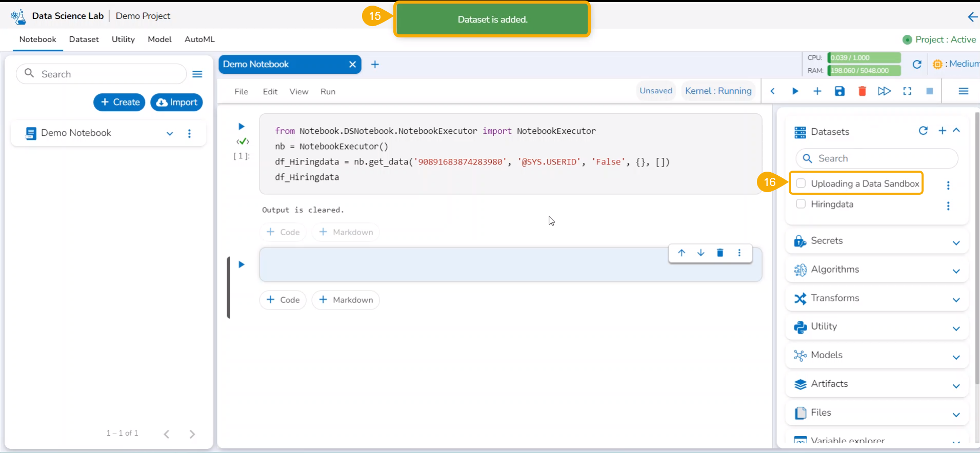
Task: Expand the Algorithms section
Action: pyautogui.click(x=956, y=271)
